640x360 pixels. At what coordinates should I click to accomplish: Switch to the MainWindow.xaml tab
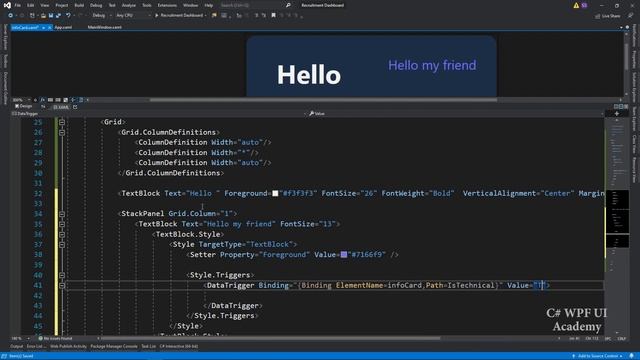click(104, 27)
